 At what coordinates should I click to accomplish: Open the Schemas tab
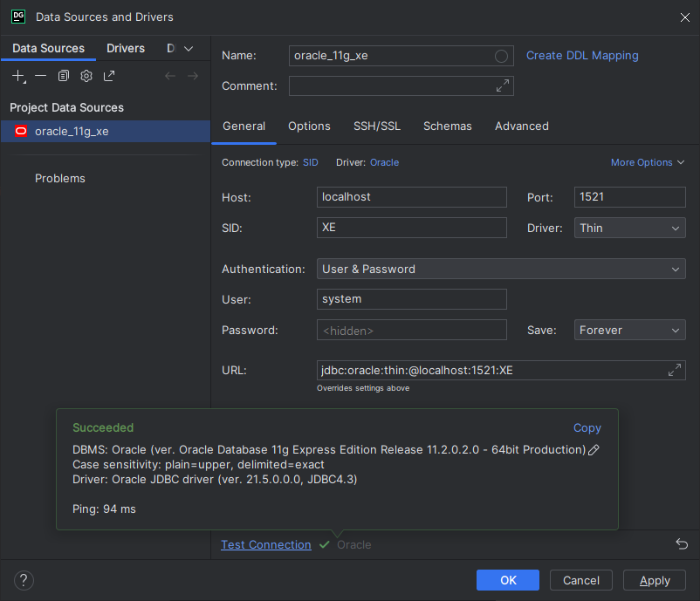pos(448,126)
